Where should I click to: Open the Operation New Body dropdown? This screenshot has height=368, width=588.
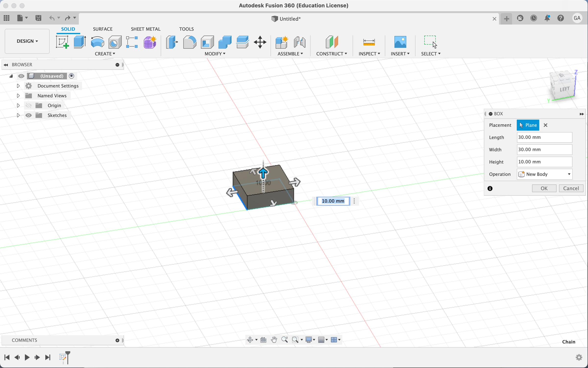pyautogui.click(x=544, y=174)
